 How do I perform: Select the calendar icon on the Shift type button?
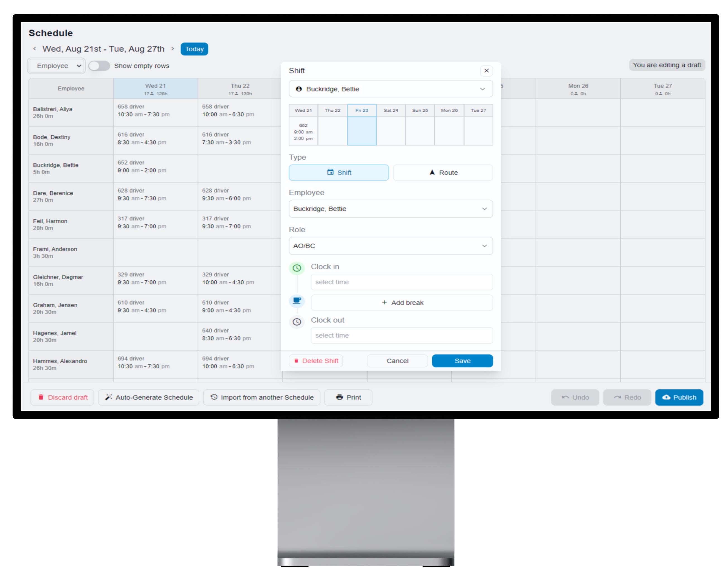click(330, 172)
